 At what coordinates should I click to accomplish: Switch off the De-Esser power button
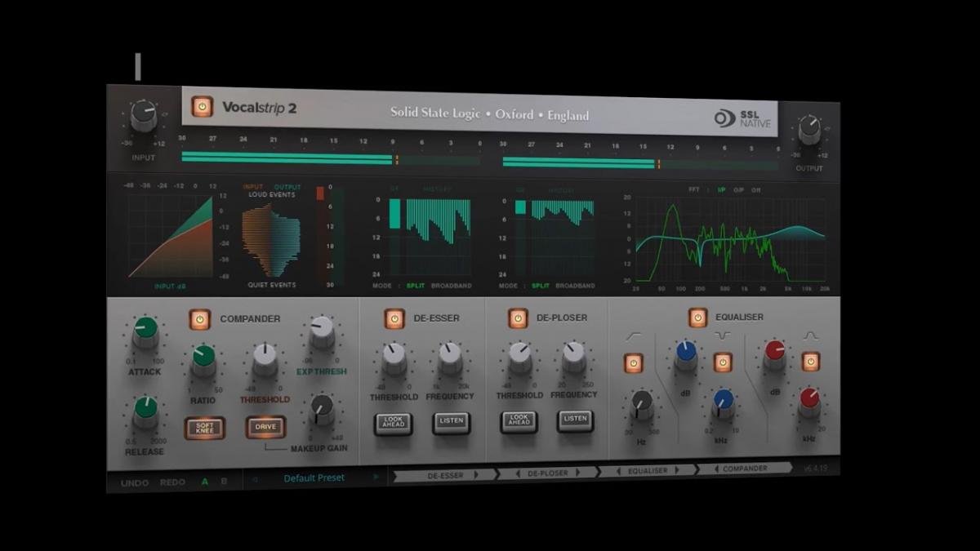tap(394, 318)
